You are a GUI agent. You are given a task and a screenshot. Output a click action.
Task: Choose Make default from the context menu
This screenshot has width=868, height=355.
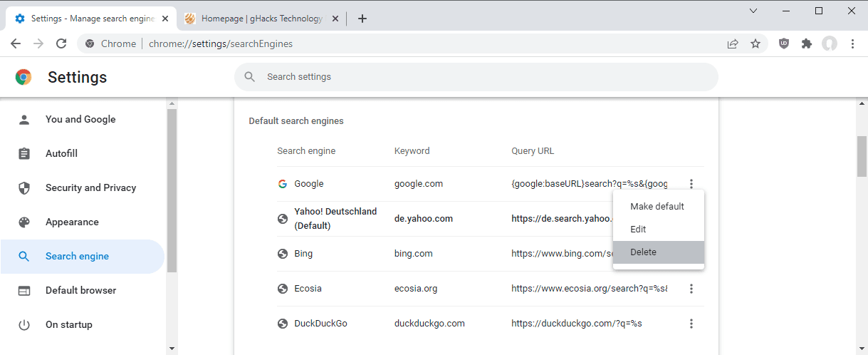pos(657,206)
